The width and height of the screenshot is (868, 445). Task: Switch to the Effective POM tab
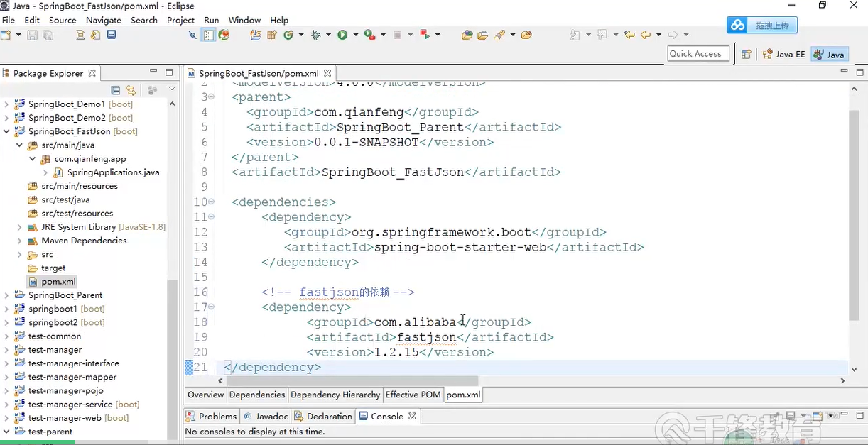[413, 395]
